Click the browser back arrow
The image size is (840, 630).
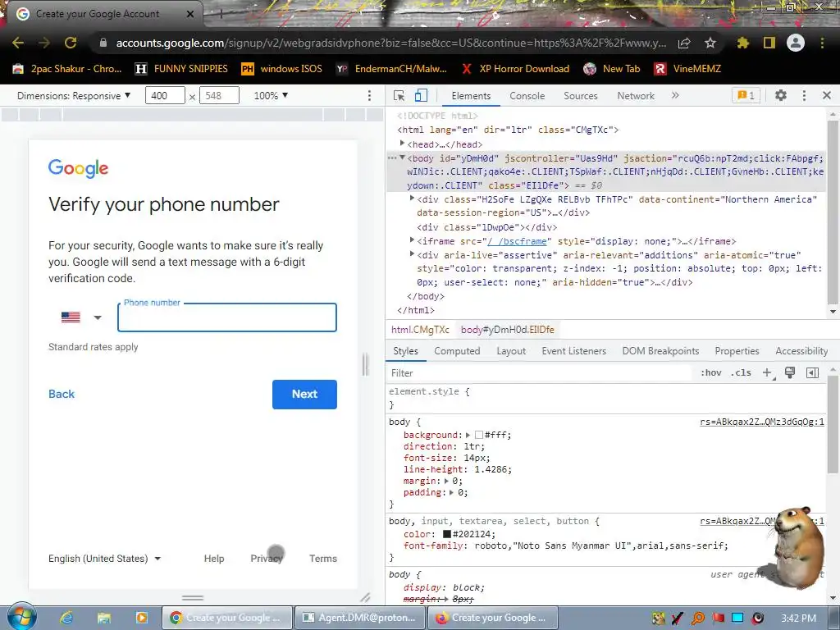[18, 43]
